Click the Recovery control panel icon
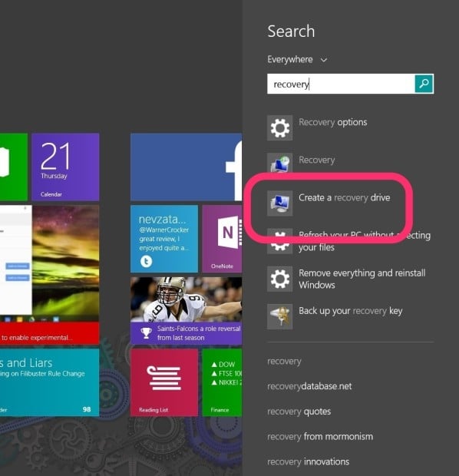This screenshot has width=459, height=476. (279, 163)
